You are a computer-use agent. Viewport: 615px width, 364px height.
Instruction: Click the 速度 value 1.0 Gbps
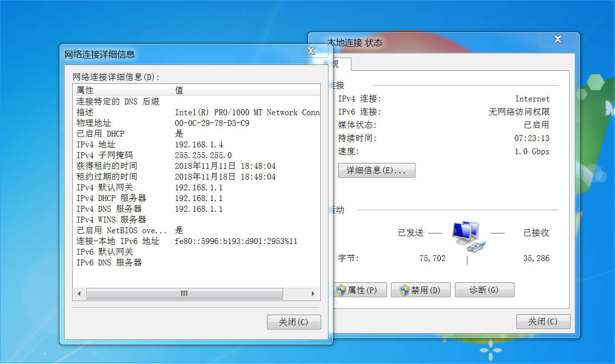(x=532, y=151)
